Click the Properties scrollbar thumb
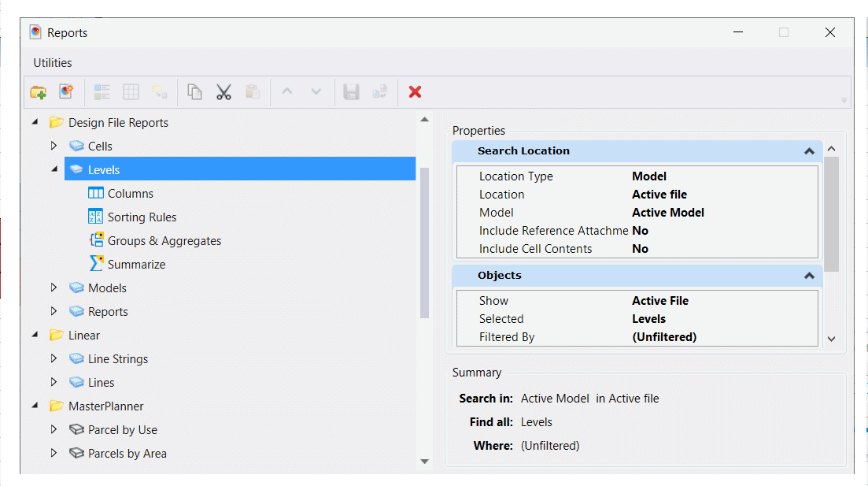The image size is (868, 486). tap(832, 214)
